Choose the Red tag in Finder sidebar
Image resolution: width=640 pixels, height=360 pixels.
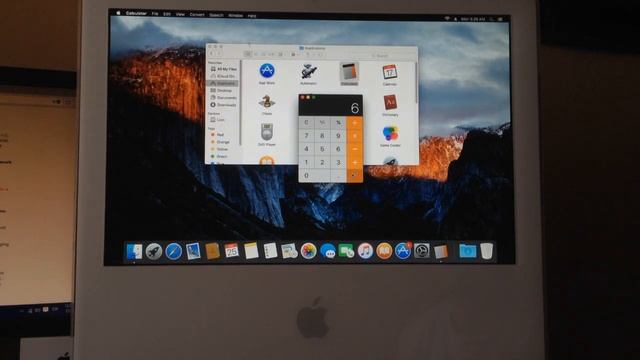pos(218,134)
